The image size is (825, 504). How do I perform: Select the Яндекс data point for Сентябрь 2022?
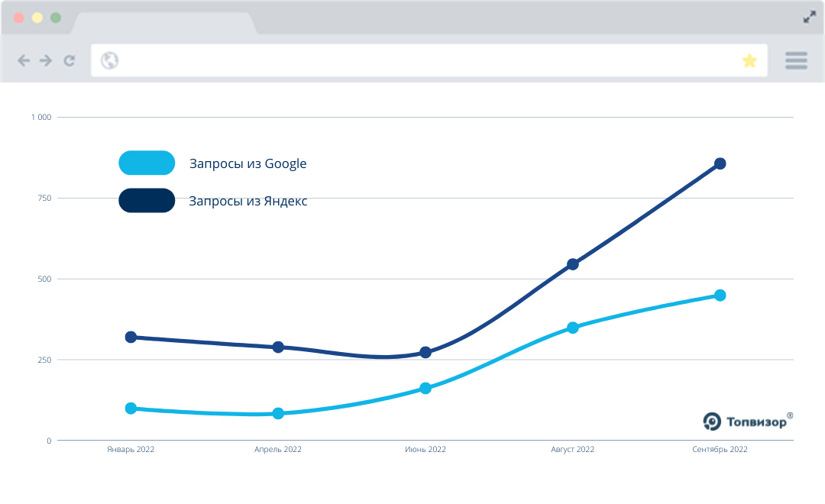(x=720, y=163)
